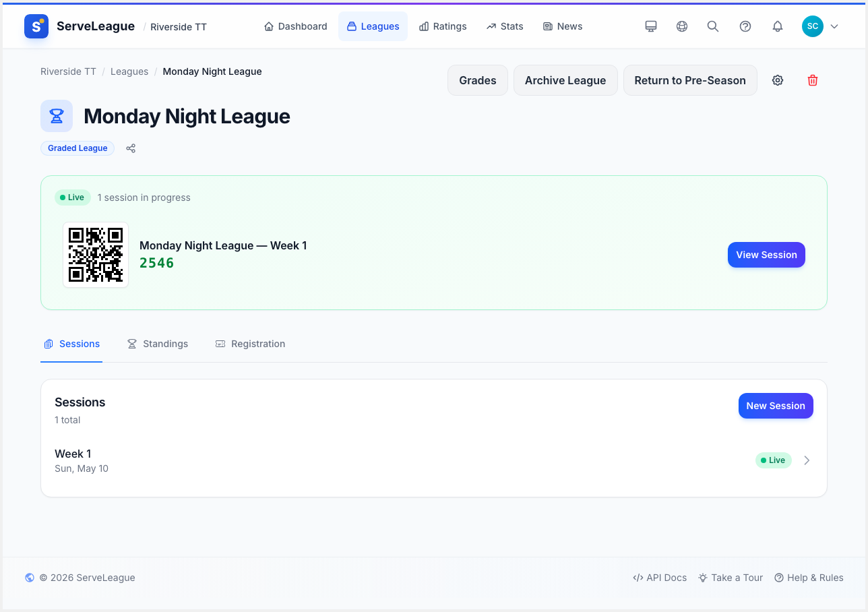868x612 pixels.
Task: Click Riverside TT breadcrumb link
Action: click(x=68, y=71)
